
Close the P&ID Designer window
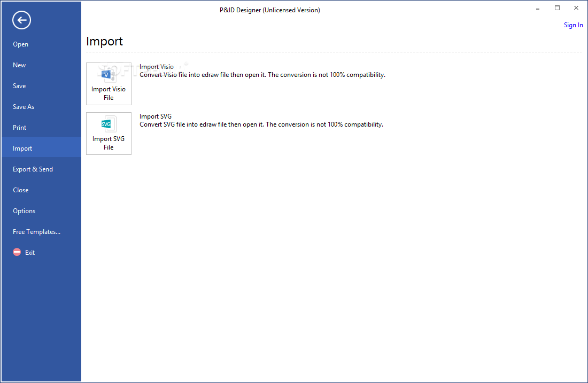tap(576, 8)
